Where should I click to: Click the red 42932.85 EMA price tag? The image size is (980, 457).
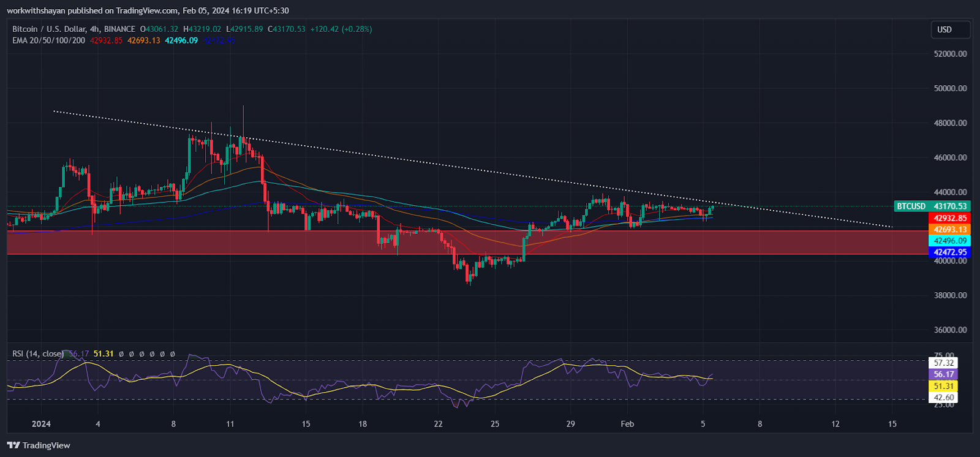[949, 218]
